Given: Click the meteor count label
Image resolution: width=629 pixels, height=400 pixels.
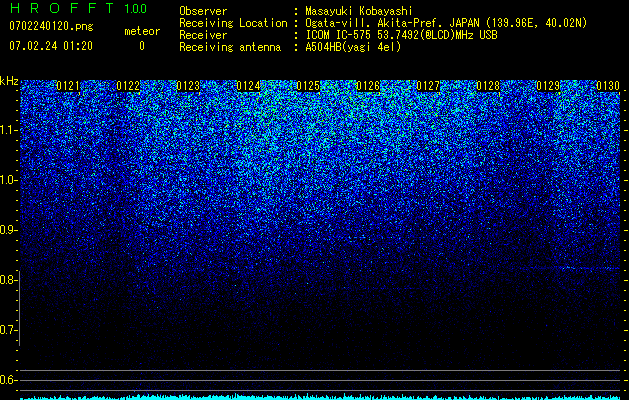Looking at the screenshot, I should [x=142, y=31].
